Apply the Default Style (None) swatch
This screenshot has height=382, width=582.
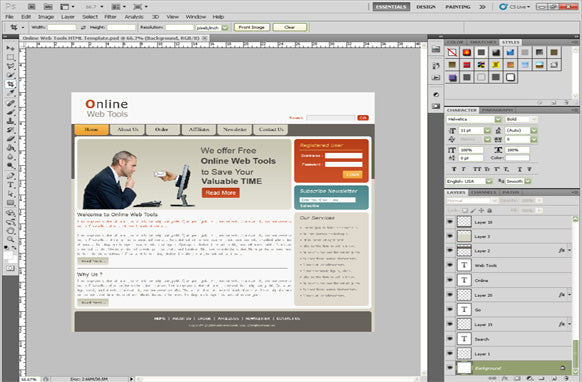452,52
